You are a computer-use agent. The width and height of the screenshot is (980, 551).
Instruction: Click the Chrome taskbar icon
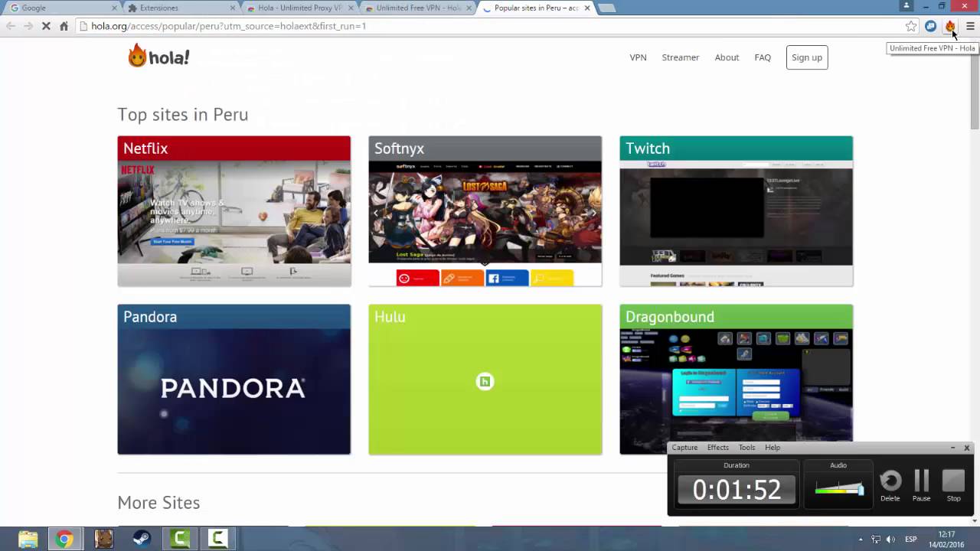(x=65, y=539)
